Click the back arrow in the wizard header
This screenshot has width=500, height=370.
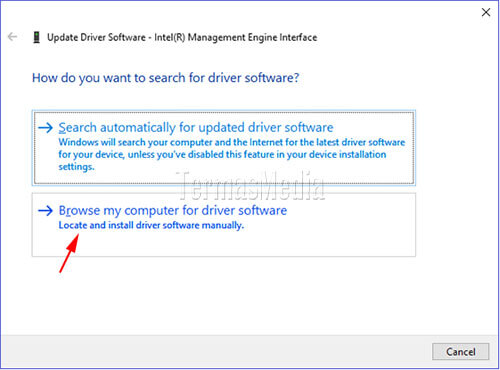click(x=12, y=37)
